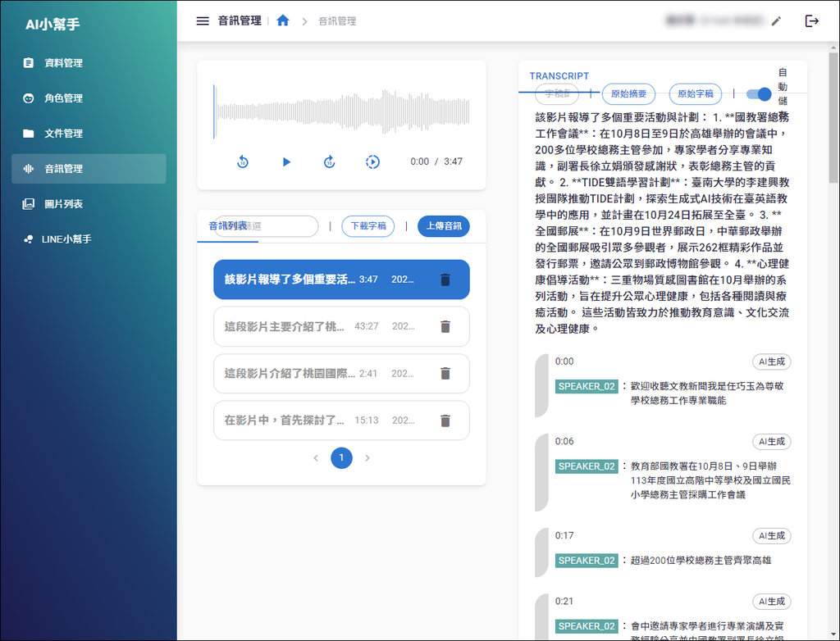Switch to the 原始摘要 tab

[628, 93]
